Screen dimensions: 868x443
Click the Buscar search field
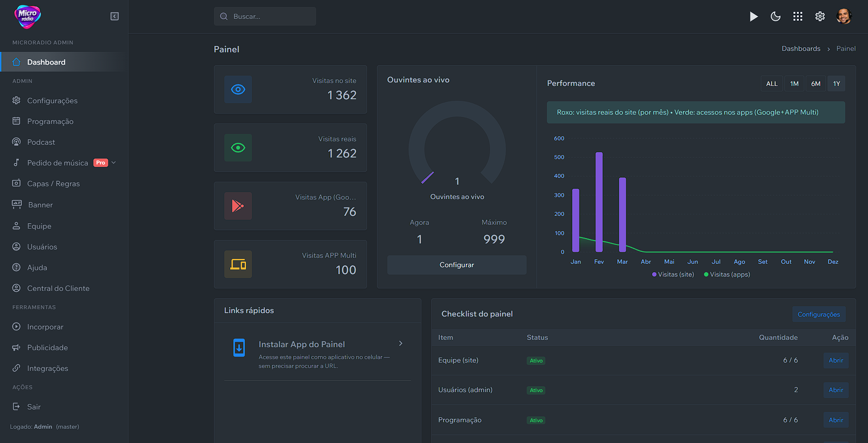[265, 16]
